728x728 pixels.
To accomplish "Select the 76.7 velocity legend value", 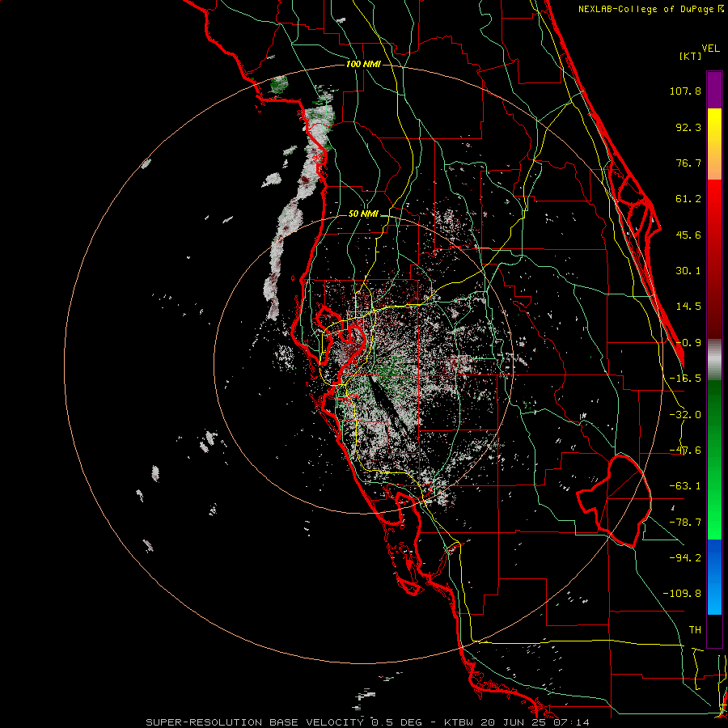I will 688,163.
